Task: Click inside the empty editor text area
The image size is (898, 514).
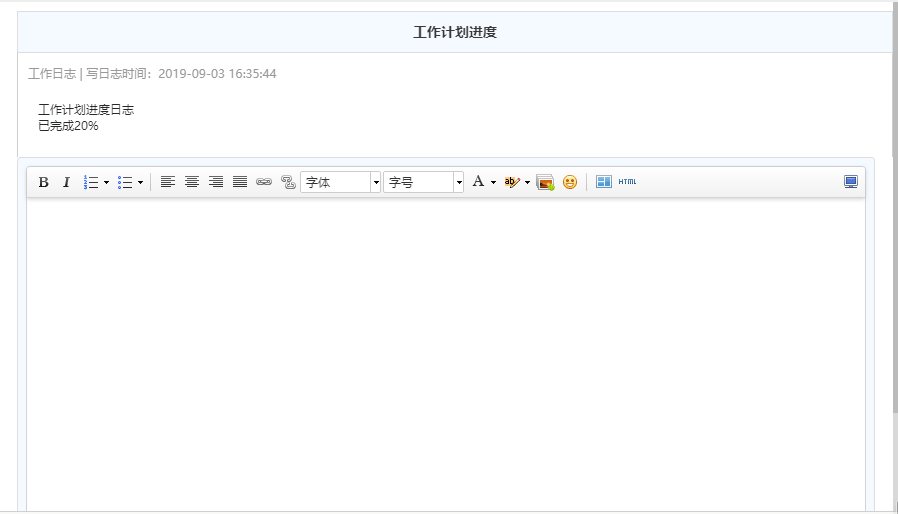Action: 445,350
